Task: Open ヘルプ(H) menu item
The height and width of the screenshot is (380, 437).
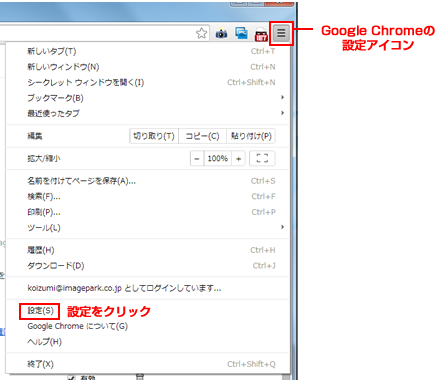Action: 148,342
